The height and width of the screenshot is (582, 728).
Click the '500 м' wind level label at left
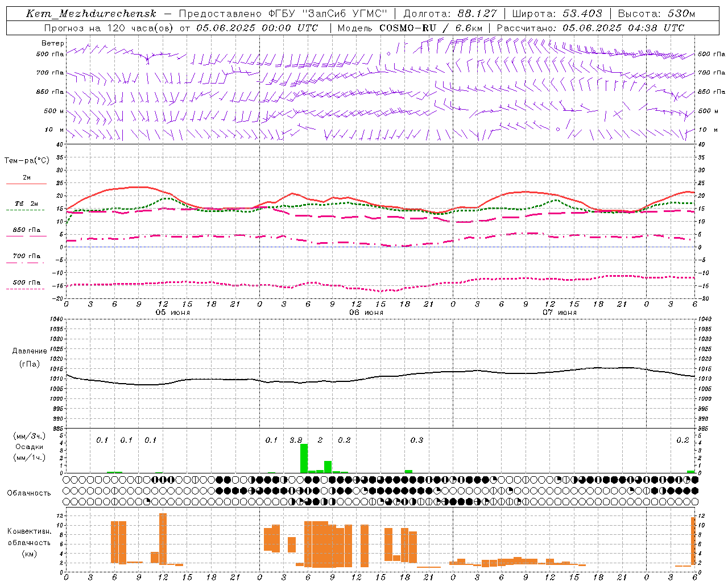point(54,111)
